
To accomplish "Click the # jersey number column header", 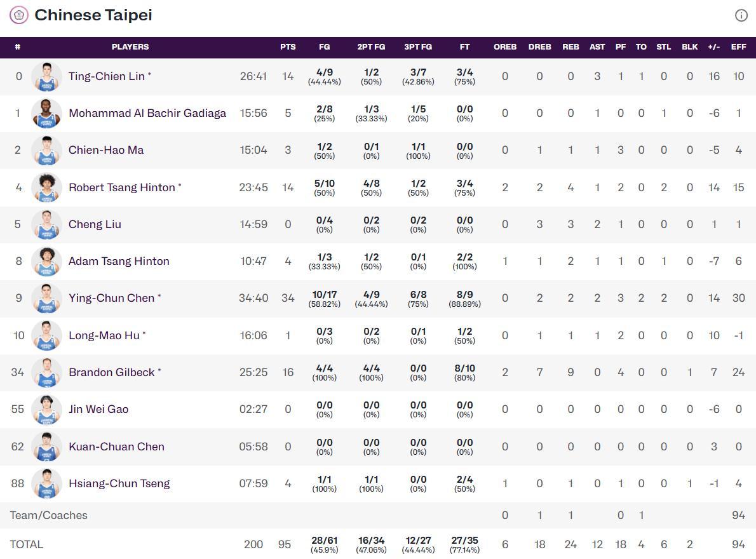I will (18, 47).
